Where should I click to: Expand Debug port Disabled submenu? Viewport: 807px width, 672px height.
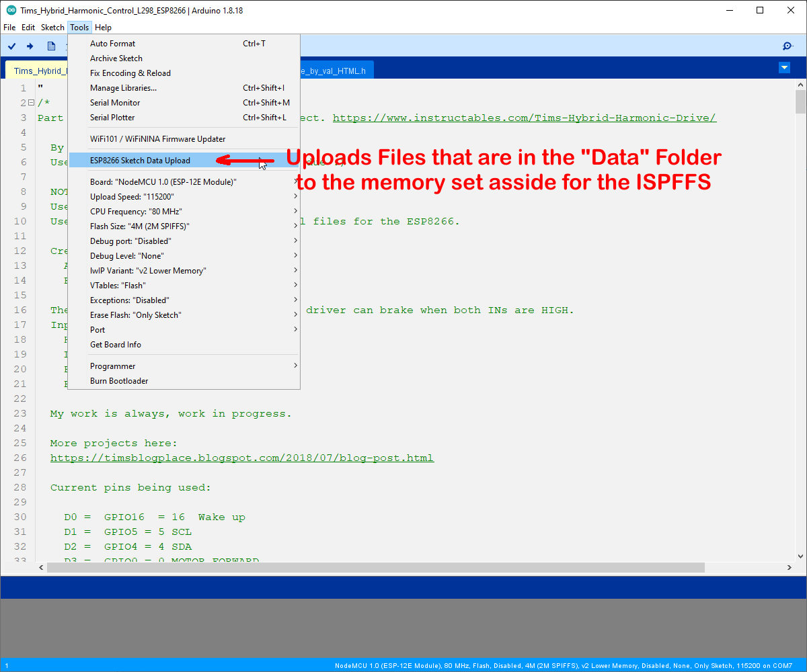click(184, 241)
